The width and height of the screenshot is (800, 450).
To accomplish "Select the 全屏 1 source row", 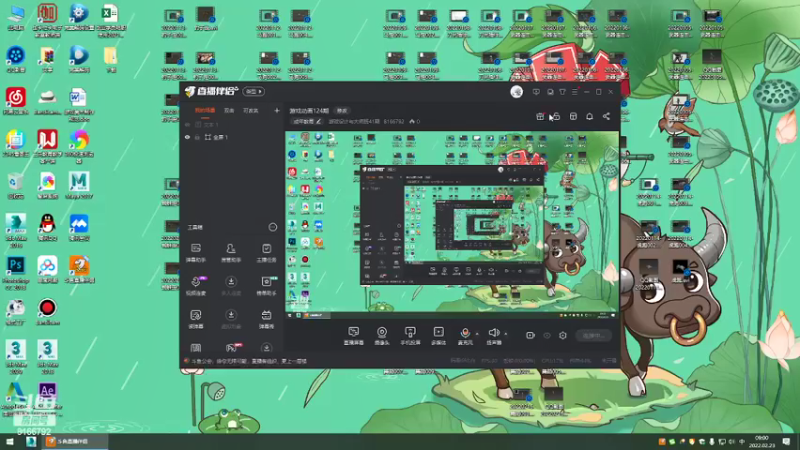I will coord(232,137).
